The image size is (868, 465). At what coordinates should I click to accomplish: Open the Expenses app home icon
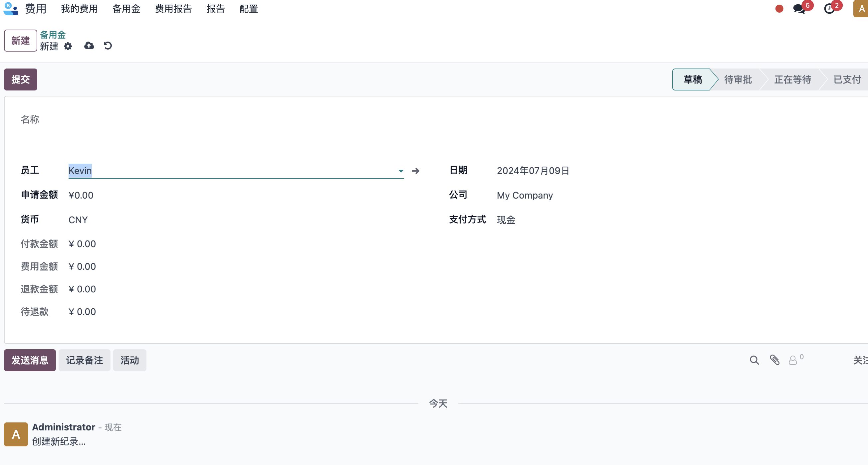(x=10, y=8)
